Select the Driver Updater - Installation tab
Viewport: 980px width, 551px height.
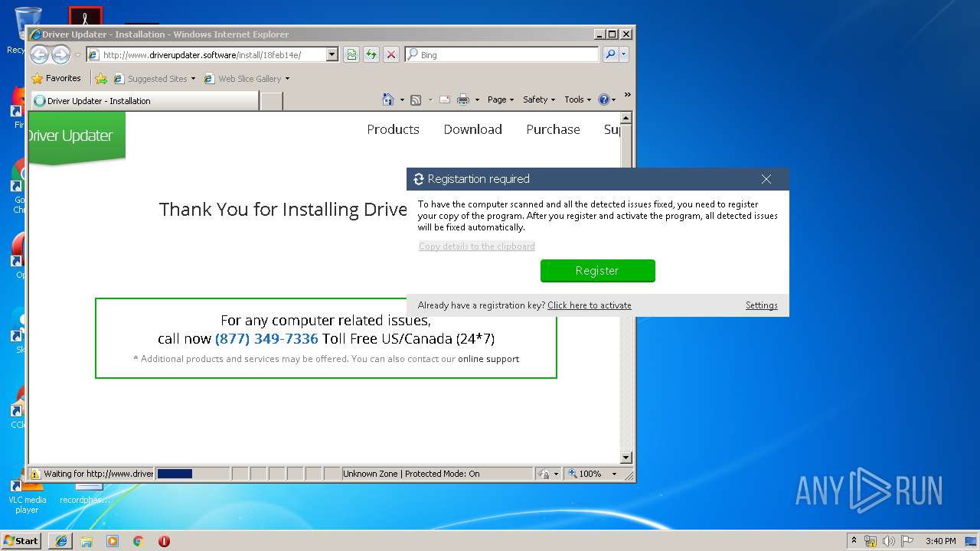tap(144, 100)
